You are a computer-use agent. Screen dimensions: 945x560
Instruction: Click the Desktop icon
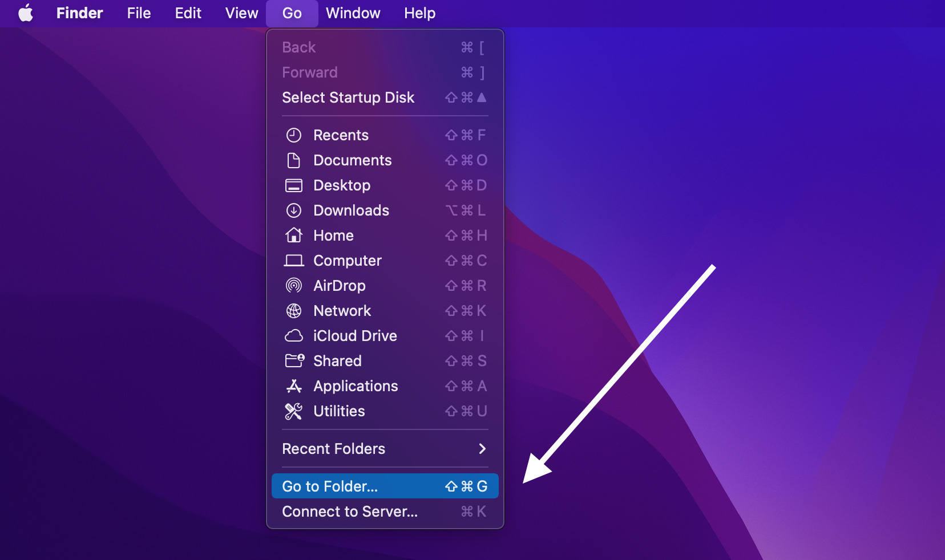(293, 185)
